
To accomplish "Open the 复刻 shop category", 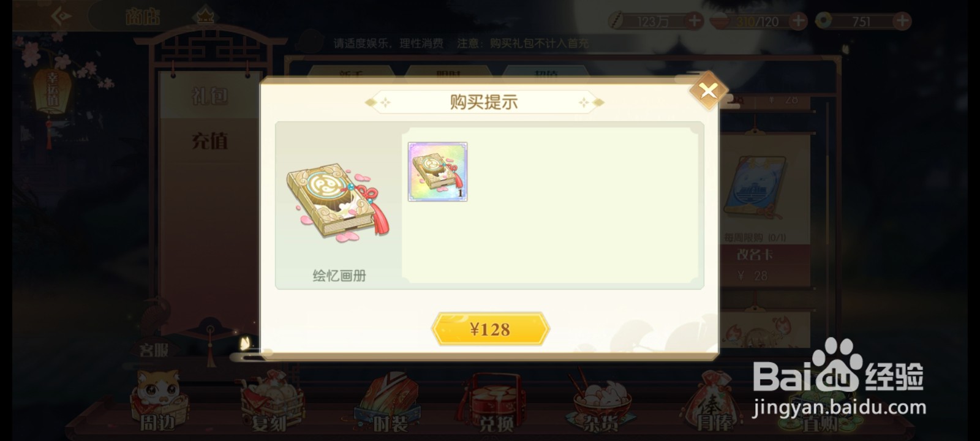I will click(269, 401).
